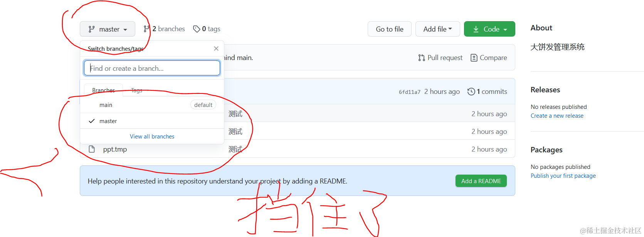The image size is (644, 237).
Task: Click the commit message in ppt.tmp row
Action: [235, 149]
